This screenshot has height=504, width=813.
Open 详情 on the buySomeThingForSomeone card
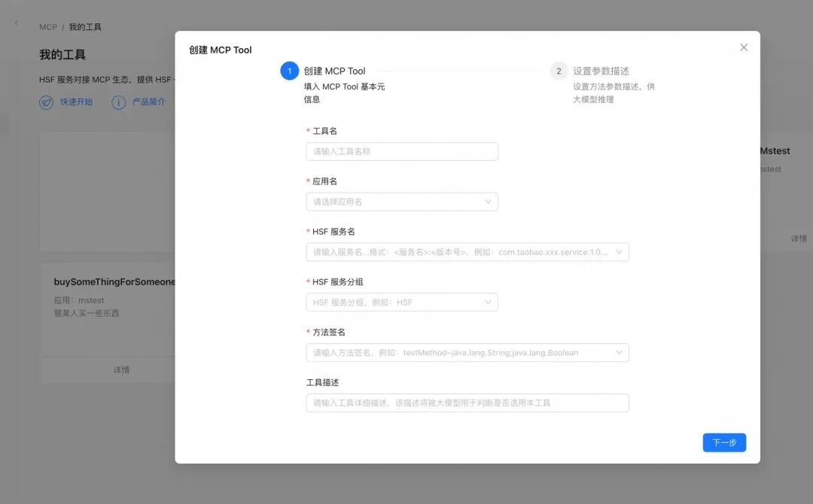(x=122, y=369)
